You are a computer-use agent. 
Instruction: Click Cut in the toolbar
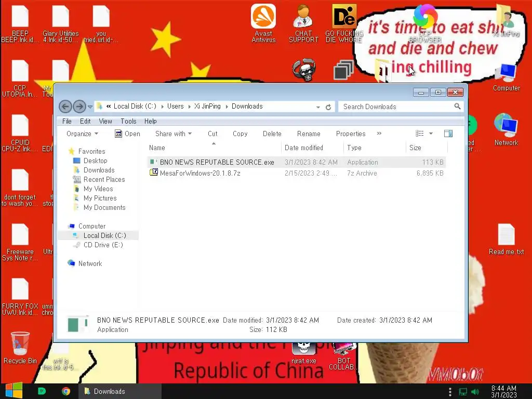click(x=212, y=134)
